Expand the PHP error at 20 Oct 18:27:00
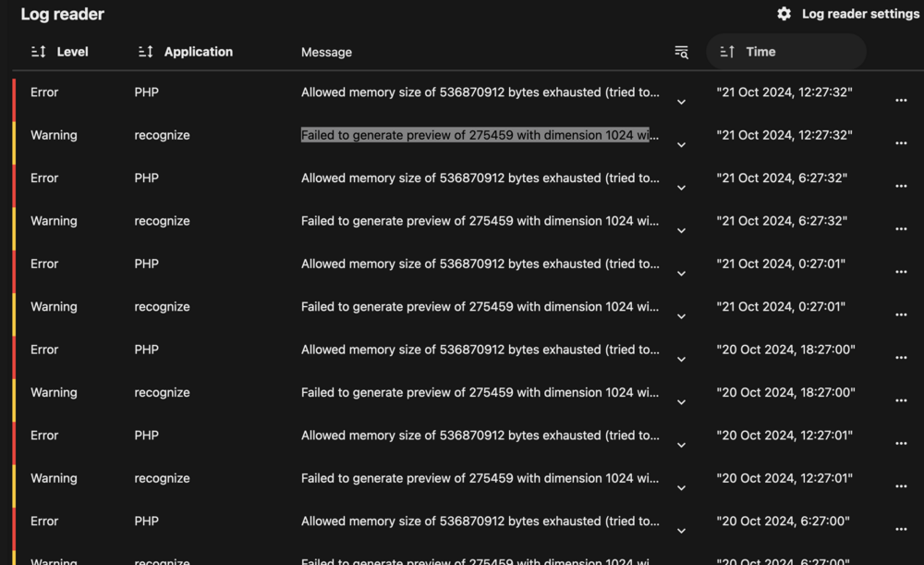This screenshot has width=924, height=565. pyautogui.click(x=681, y=359)
